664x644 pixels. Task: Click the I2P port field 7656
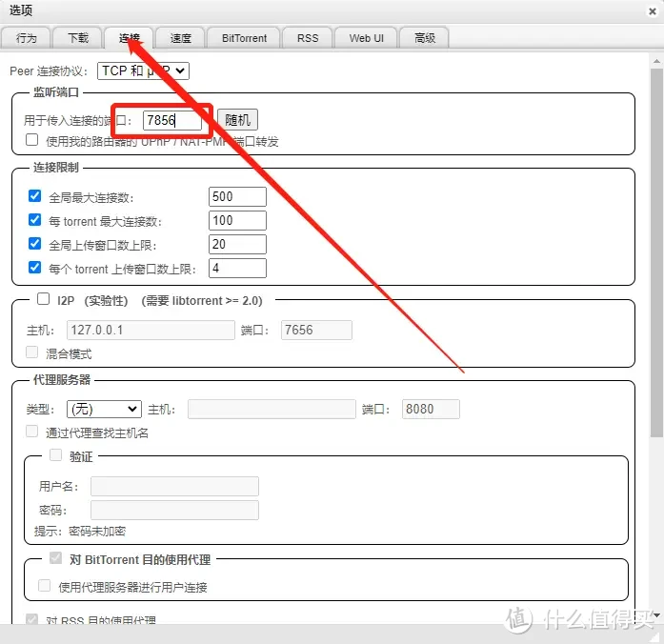316,330
